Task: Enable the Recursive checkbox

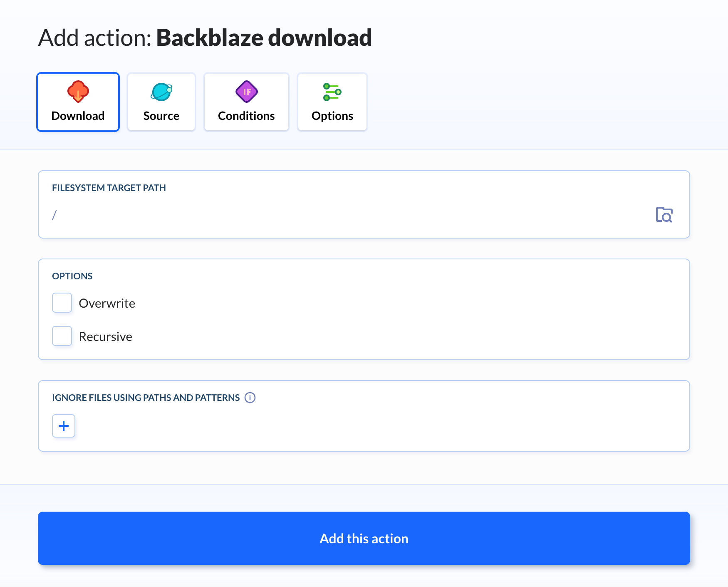Action: click(62, 336)
